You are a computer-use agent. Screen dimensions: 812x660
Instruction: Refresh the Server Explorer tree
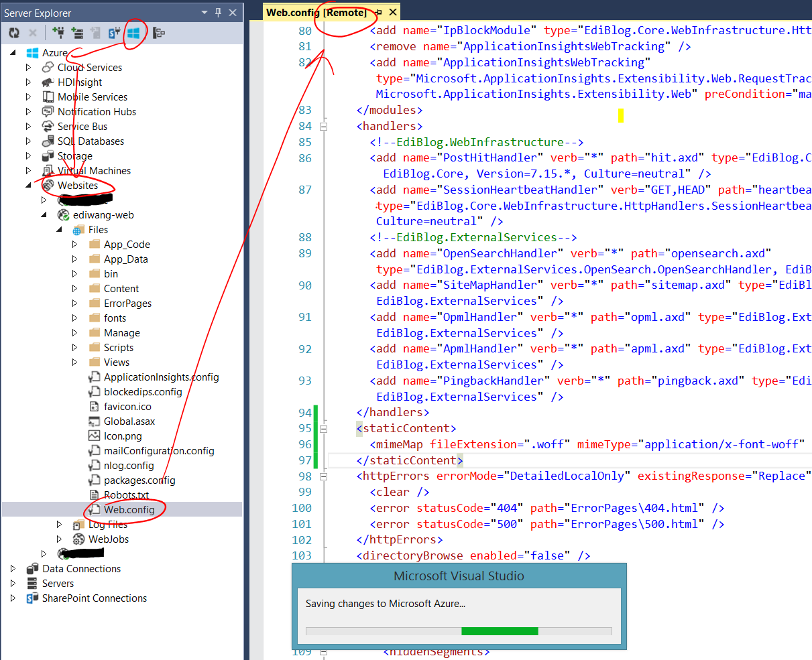(x=14, y=32)
